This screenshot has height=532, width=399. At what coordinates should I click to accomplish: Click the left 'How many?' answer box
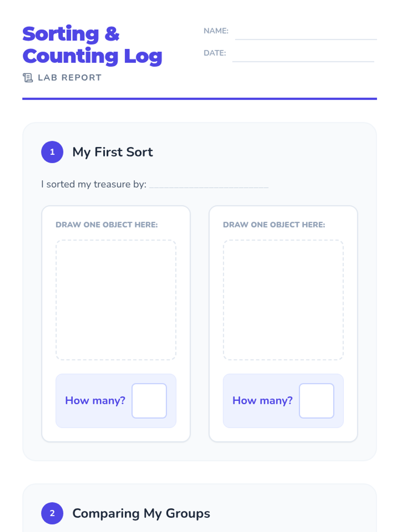pyautogui.click(x=149, y=400)
